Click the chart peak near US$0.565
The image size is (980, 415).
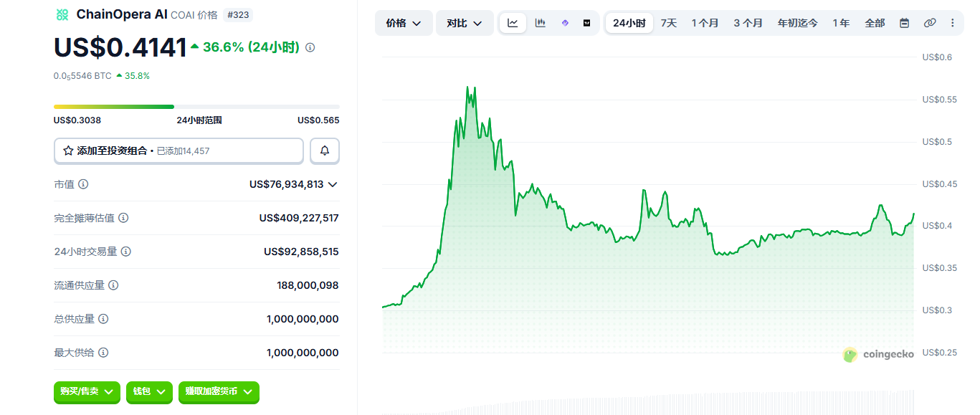tap(467, 87)
